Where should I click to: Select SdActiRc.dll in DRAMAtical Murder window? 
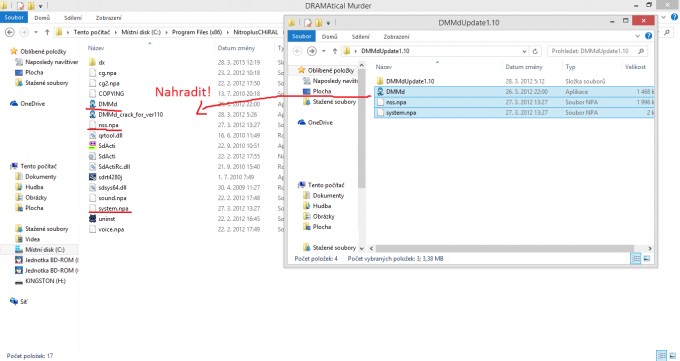click(x=114, y=167)
